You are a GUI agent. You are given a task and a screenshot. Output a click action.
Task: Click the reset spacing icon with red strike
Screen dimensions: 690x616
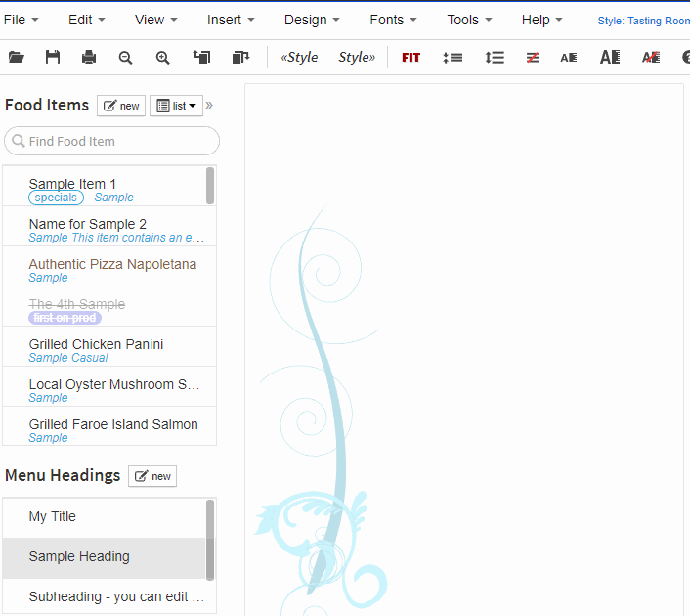[533, 58]
